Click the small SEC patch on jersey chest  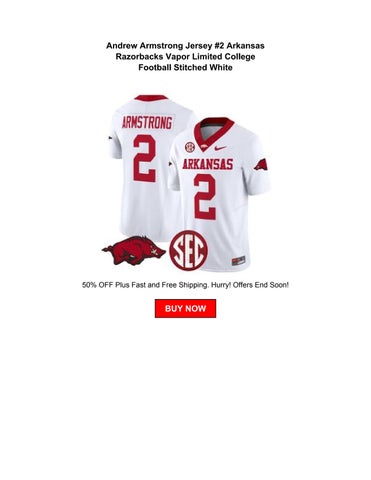(190, 146)
